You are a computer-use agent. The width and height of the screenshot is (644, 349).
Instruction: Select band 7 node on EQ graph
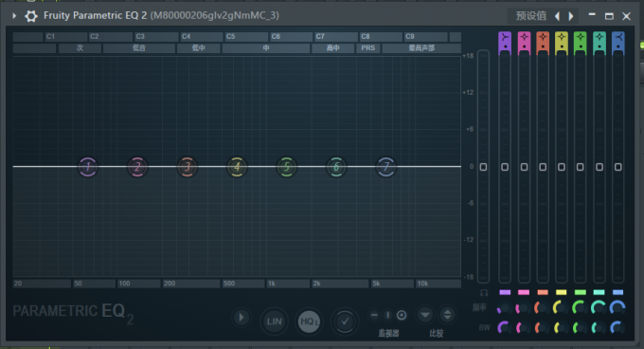386,167
